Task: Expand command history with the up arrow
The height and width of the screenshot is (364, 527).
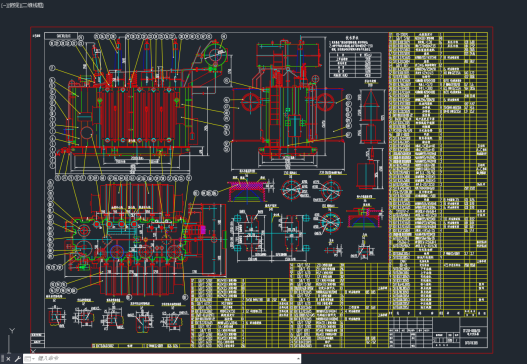Action: click(298, 359)
